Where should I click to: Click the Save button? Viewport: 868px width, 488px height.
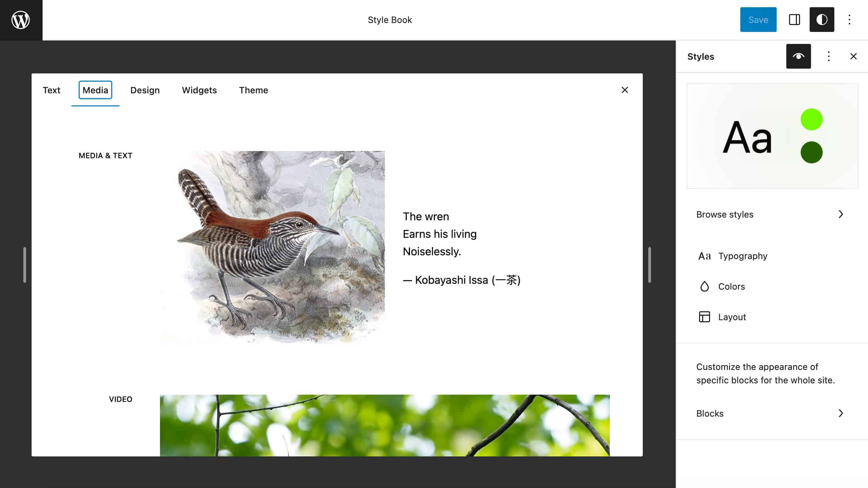click(x=758, y=20)
